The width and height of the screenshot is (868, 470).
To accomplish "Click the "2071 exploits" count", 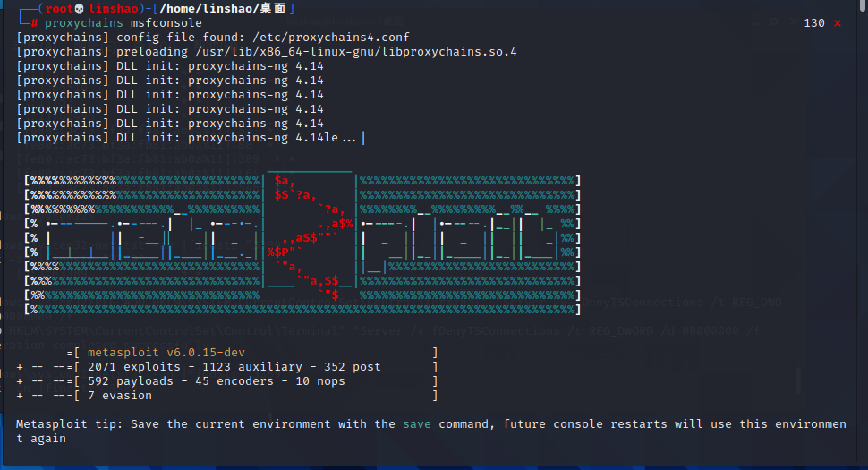I will tap(134, 367).
